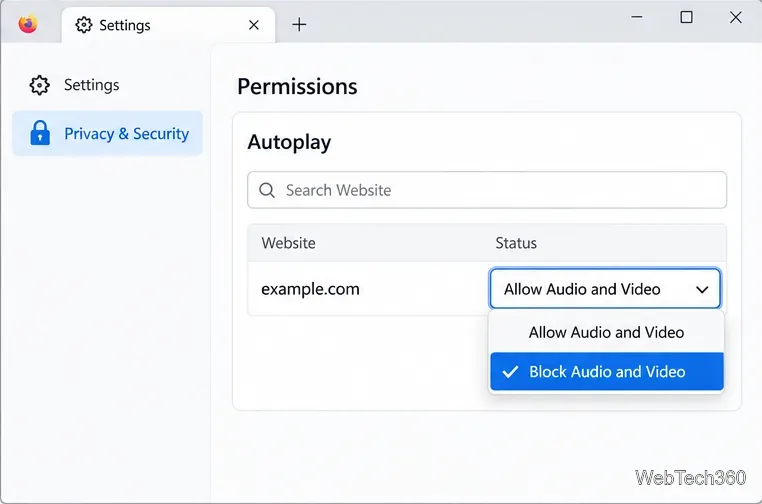Viewport: 762px width, 504px height.
Task: Minimize the browser window
Action: (x=637, y=17)
